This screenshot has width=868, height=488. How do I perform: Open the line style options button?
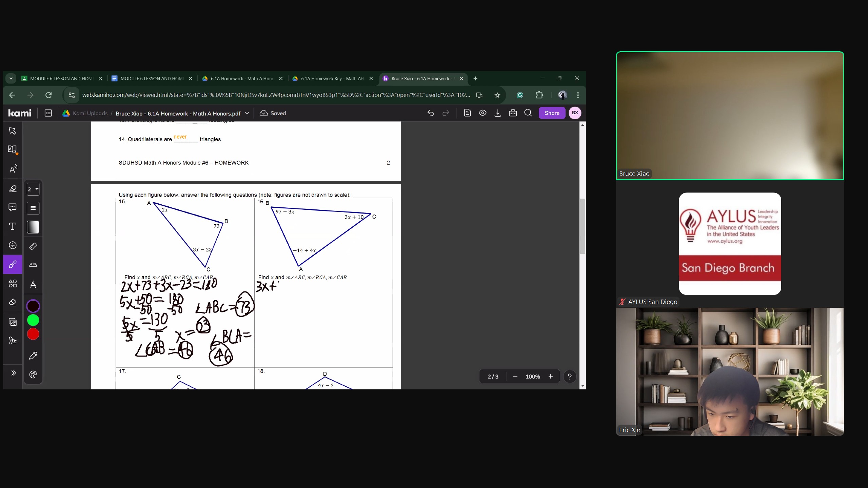[33, 208]
